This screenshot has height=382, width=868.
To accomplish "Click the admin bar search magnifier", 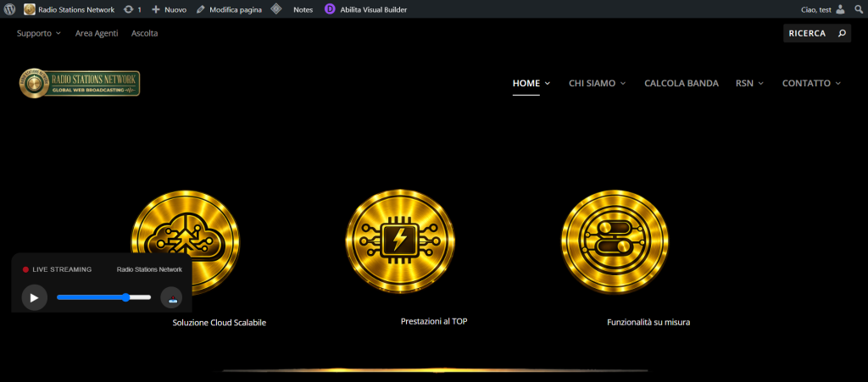I will (859, 9).
